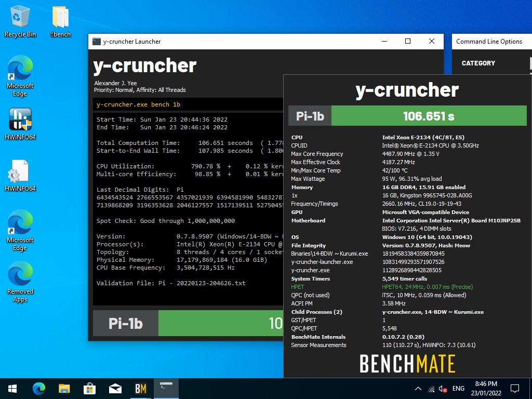Open the Recycle Bin desktop icon
Viewport: 532px width, 399px height.
pos(20,21)
